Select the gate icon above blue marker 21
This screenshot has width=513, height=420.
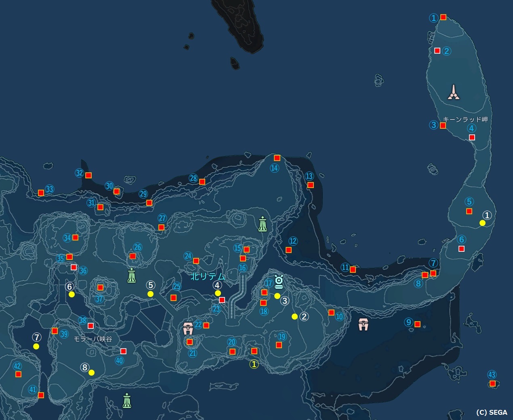(187, 328)
